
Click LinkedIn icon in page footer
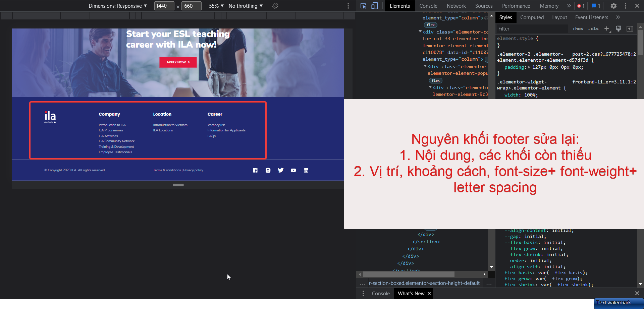pyautogui.click(x=306, y=170)
